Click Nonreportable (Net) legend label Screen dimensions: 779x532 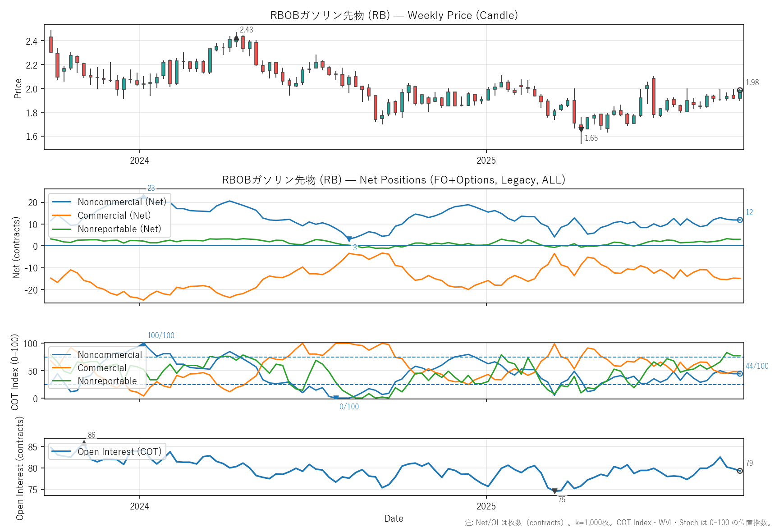[x=119, y=229]
